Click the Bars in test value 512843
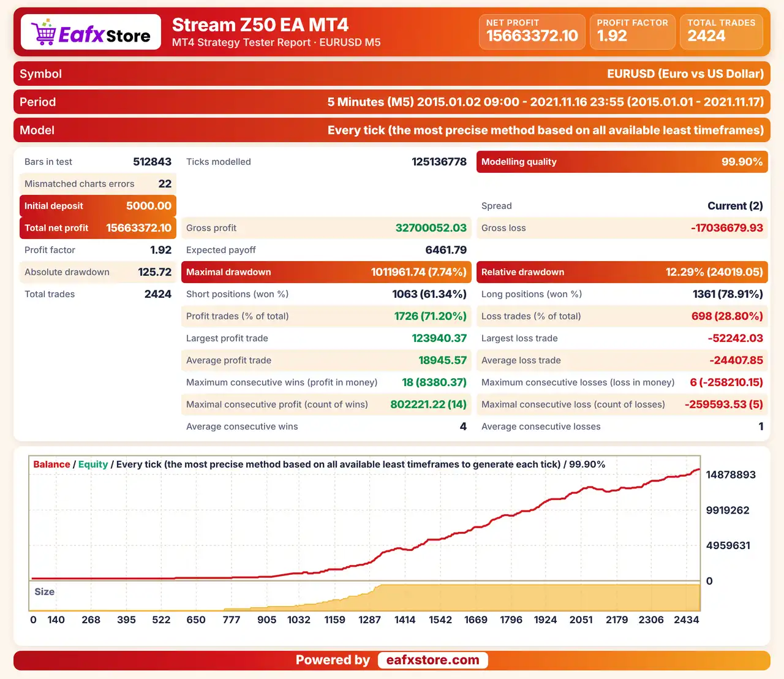The height and width of the screenshot is (679, 784). (152, 162)
